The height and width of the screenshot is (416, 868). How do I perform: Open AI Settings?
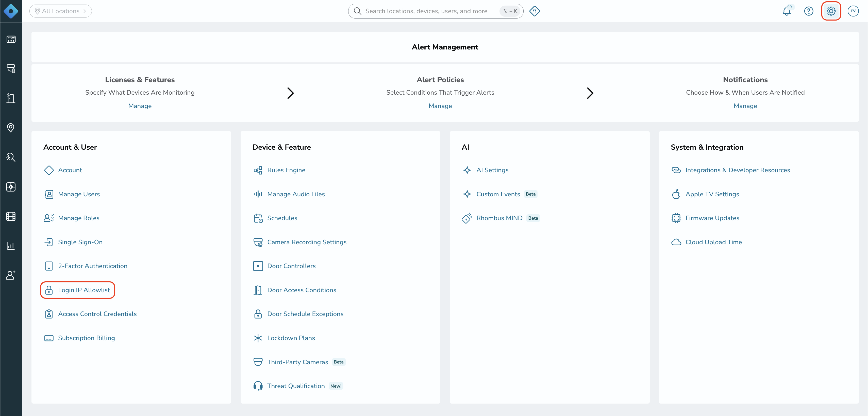485,170
